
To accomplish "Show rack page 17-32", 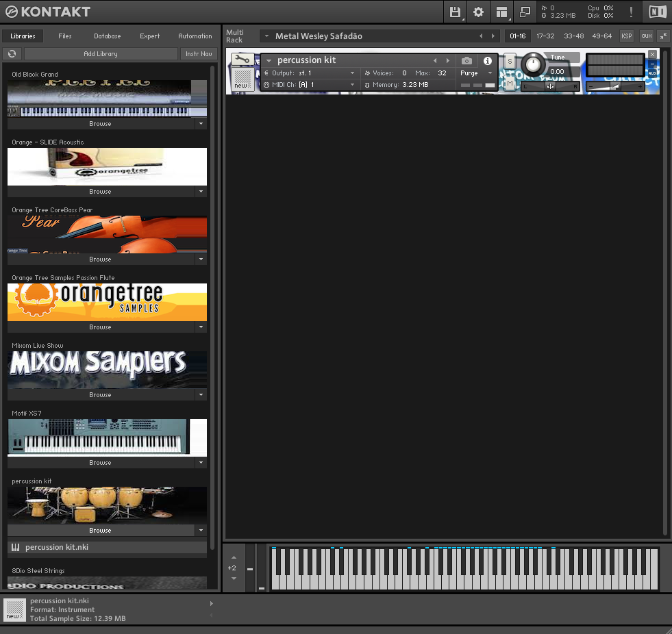I will pyautogui.click(x=545, y=36).
